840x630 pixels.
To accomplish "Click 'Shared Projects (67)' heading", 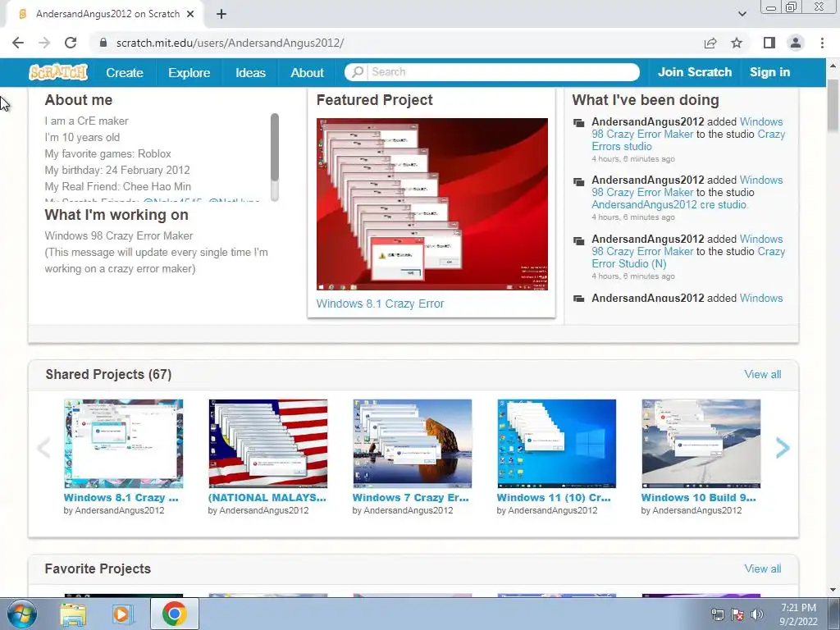I will coord(108,374).
